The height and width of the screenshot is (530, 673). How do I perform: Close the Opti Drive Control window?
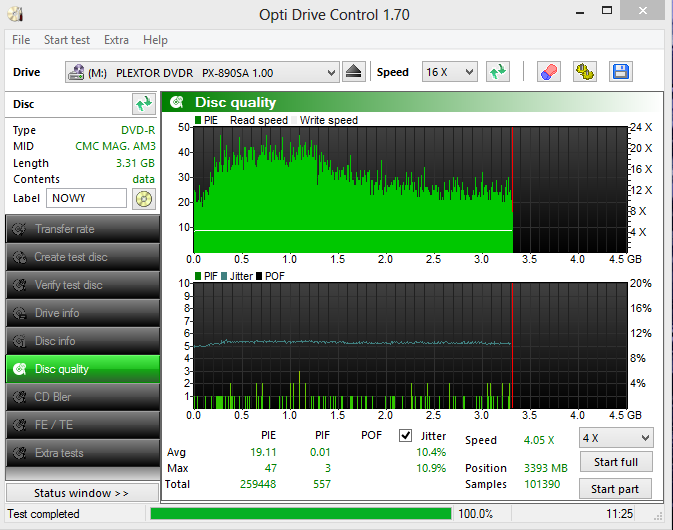point(642,10)
